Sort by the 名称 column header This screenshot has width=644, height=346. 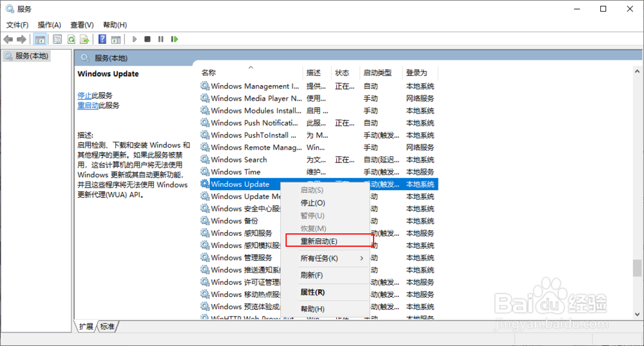click(x=251, y=72)
